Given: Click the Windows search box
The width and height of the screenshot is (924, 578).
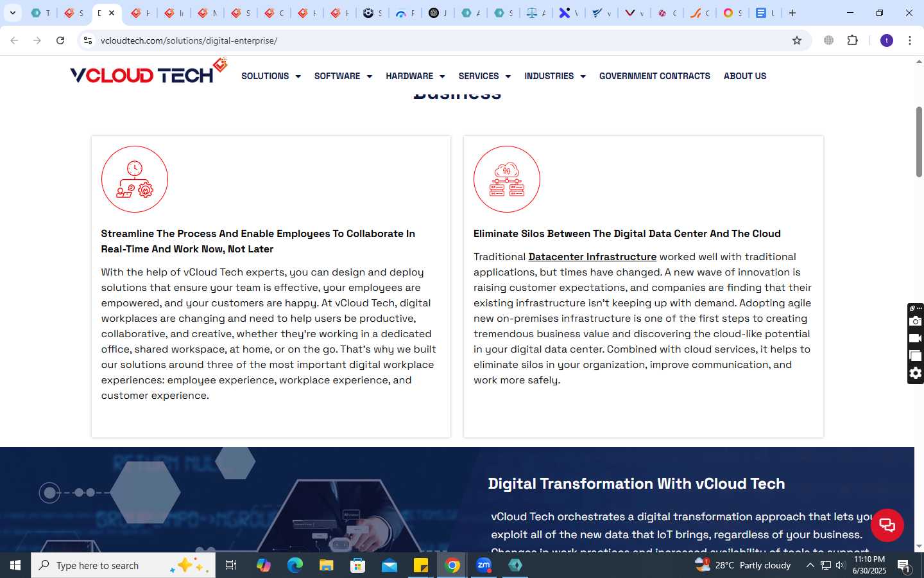Looking at the screenshot, I should (x=123, y=565).
